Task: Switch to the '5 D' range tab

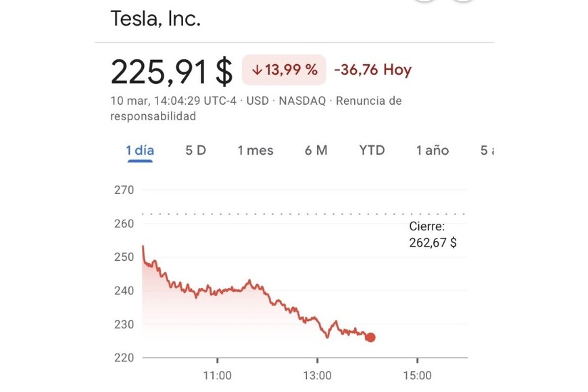Action: pos(195,150)
